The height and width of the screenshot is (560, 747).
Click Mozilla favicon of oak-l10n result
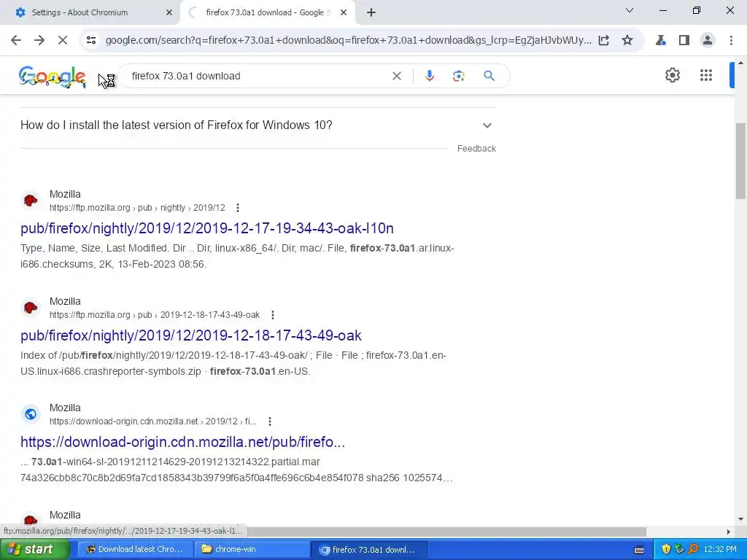[x=31, y=200]
